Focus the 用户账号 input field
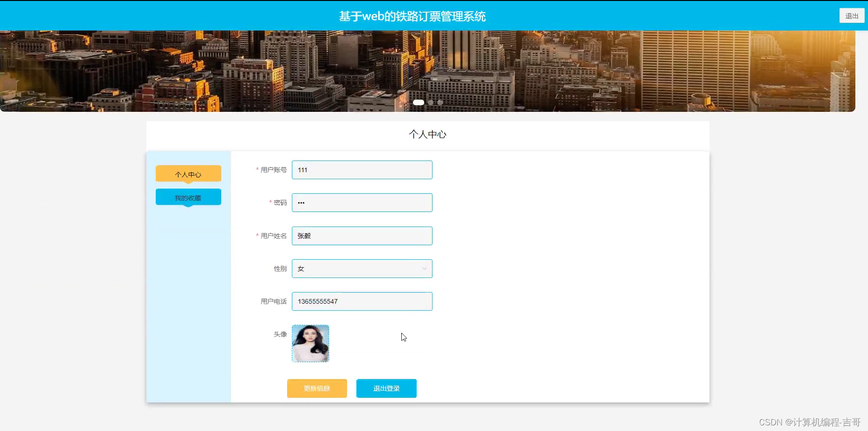Screen dimensions: 868x431 tap(362, 170)
